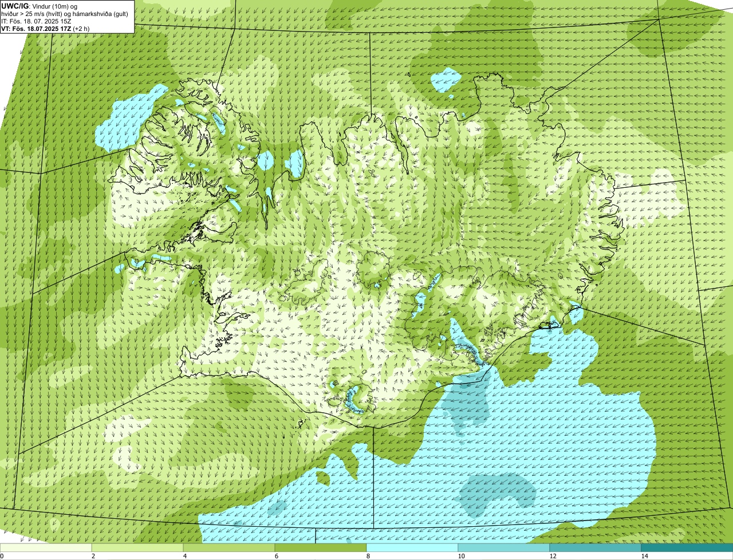Click the scale label '8'

[368, 556]
